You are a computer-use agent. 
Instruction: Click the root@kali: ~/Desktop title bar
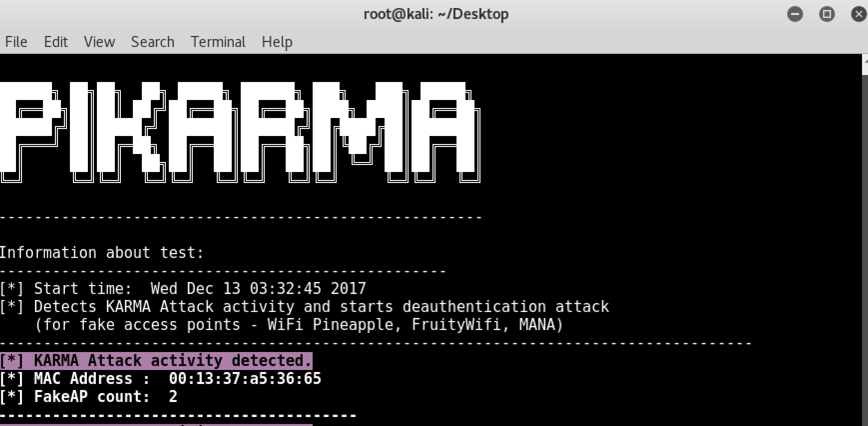click(436, 14)
